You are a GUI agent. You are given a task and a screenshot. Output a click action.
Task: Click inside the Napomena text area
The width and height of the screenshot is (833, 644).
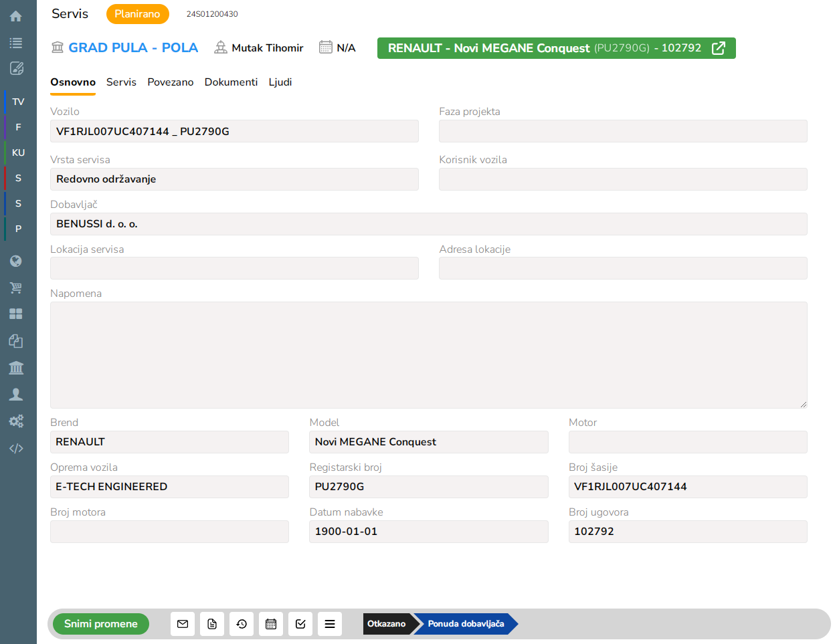[429, 355]
